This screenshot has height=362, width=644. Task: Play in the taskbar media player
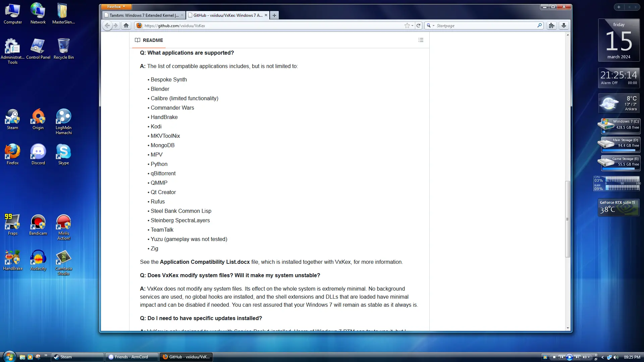coord(569,357)
